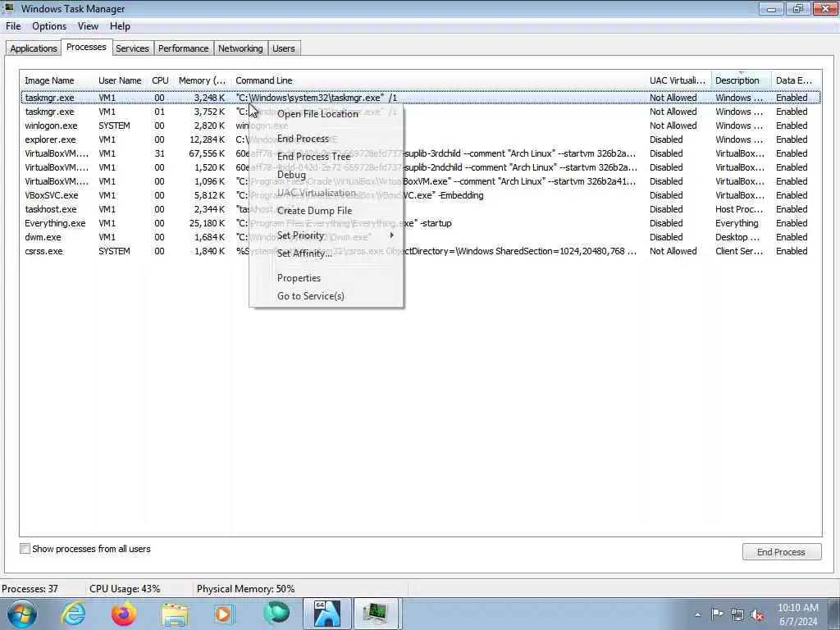Screen dimensions: 840x630
Task: Click the Physical Memory: 50% status entry
Action: pos(246,589)
